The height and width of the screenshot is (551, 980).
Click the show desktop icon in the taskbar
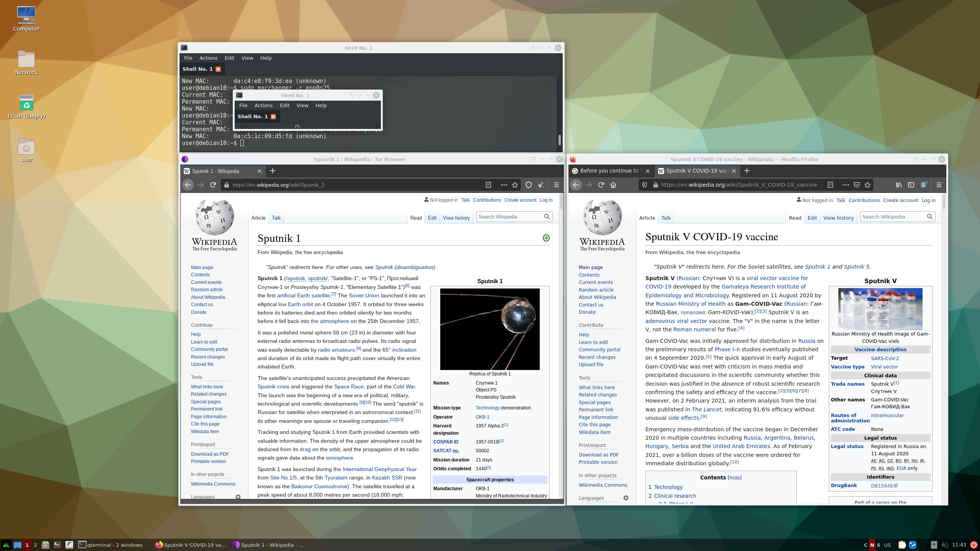coord(18,545)
